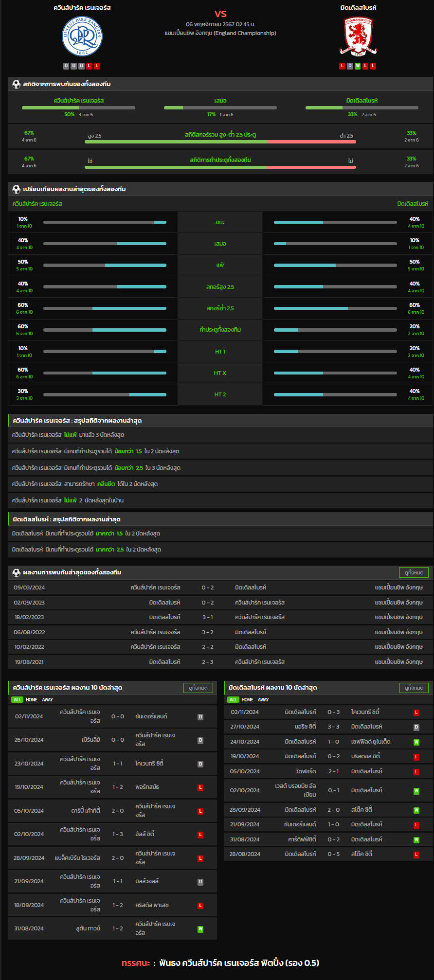
Task: Click the L badge for Watford 2-1 on 05/10/2024
Action: point(416,772)
